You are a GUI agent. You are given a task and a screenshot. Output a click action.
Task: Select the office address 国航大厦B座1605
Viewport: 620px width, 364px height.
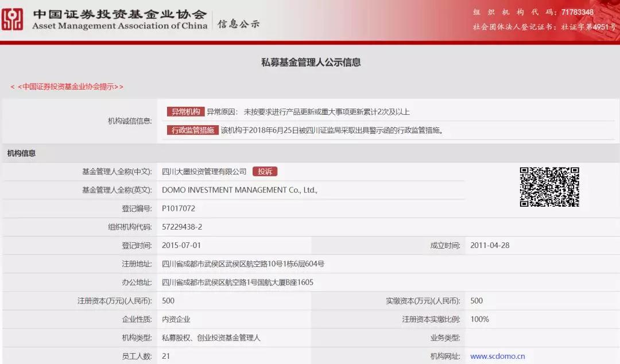pyautogui.click(x=238, y=282)
